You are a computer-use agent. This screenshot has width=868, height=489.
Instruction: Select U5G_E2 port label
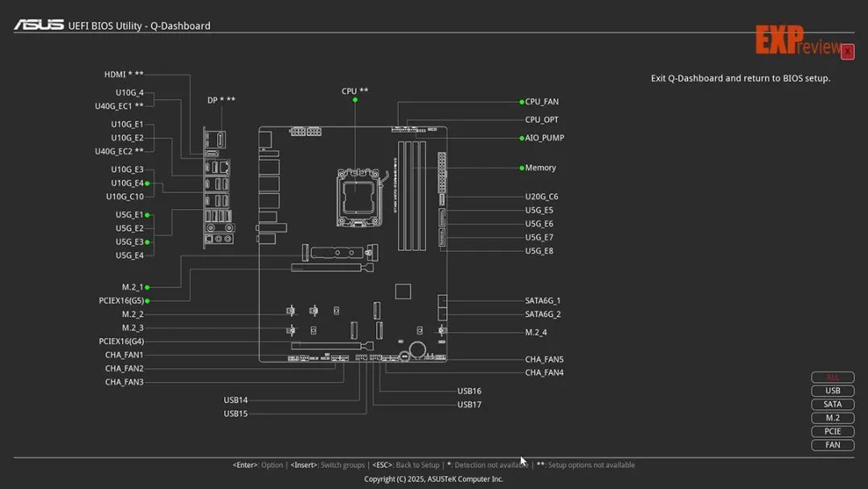pyautogui.click(x=129, y=228)
